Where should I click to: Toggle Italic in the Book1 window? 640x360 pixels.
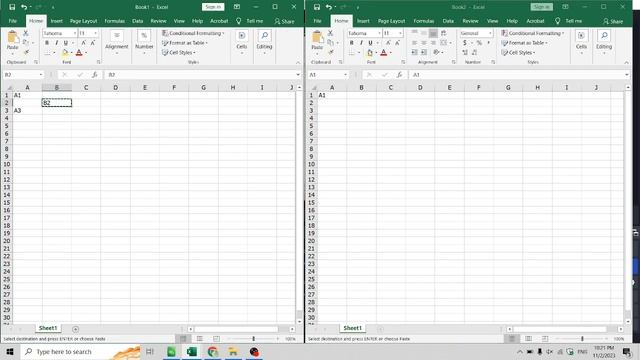pos(56,43)
